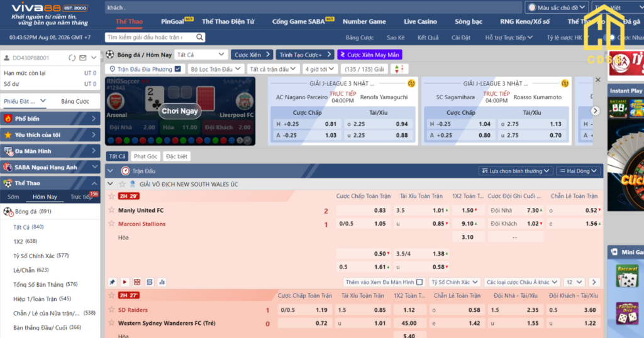Refresh the account balance icon

[72, 58]
